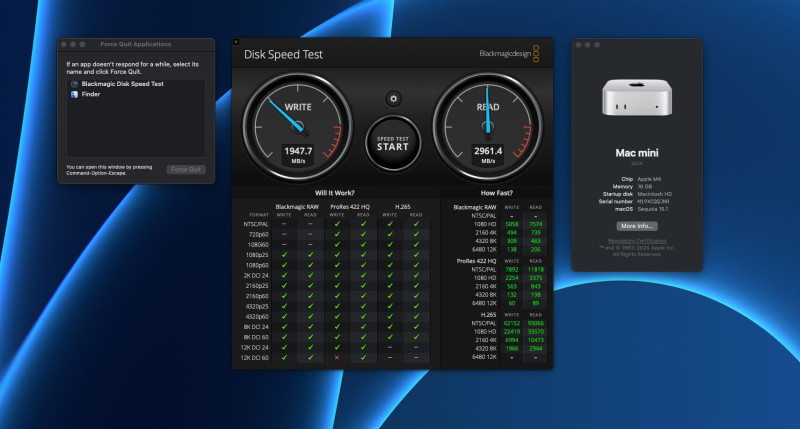Click the 494 value in How Fast
This screenshot has width=800, height=429.
512,233
